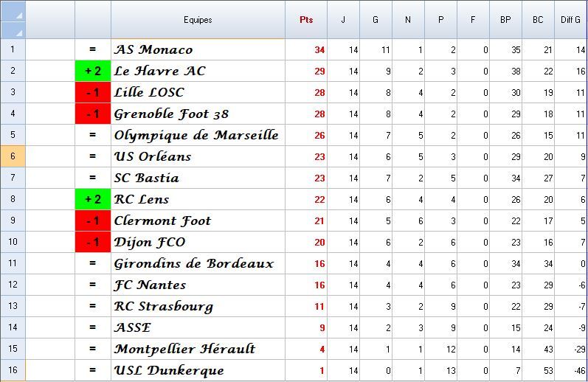Select row header number 16
Image resolution: width=588 pixels, height=382 pixels.
point(13,370)
